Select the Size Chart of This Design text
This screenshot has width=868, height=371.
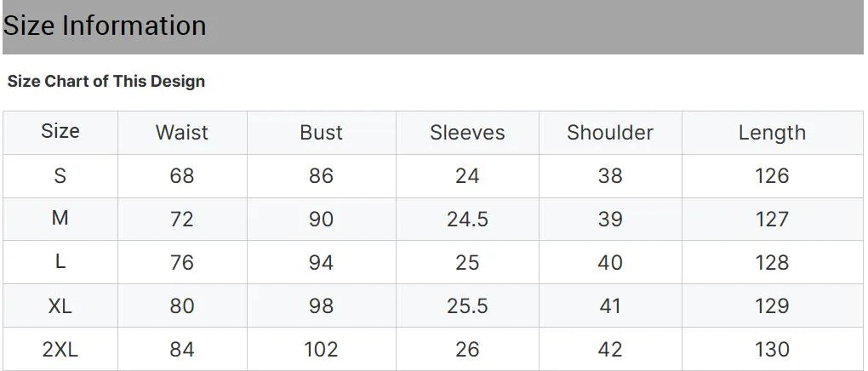pos(106,82)
